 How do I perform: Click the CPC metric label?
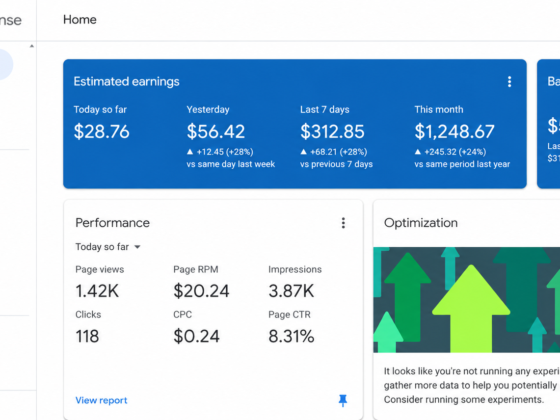click(x=182, y=315)
